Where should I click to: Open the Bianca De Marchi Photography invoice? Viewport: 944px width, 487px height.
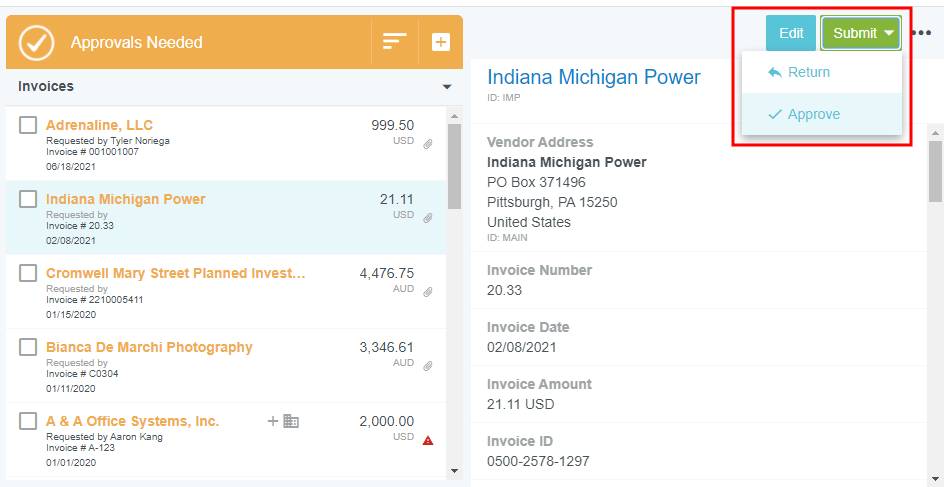[x=149, y=347]
